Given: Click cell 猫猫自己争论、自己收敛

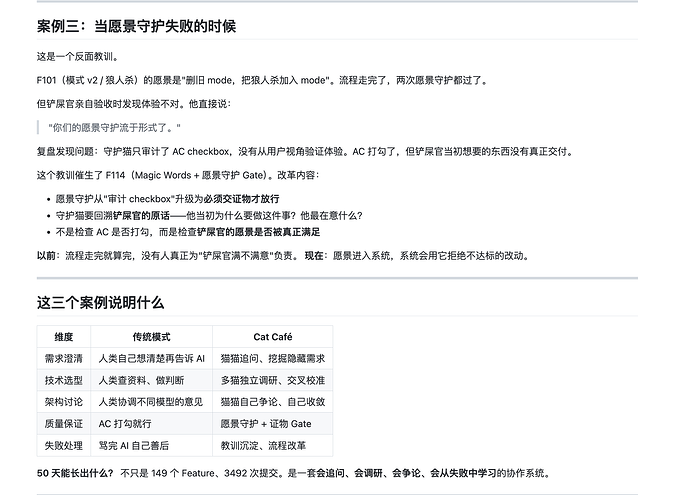Looking at the screenshot, I should (273, 402).
